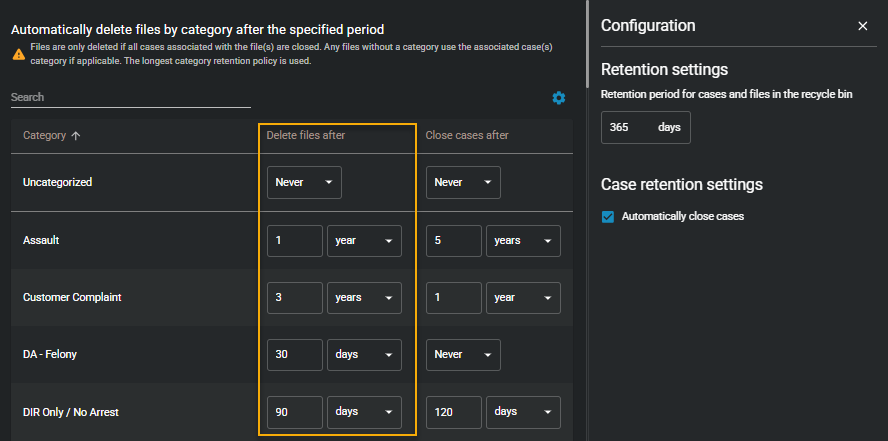Open Assault close cases years dropdown
Screen dimensions: 888x441
(x=523, y=241)
